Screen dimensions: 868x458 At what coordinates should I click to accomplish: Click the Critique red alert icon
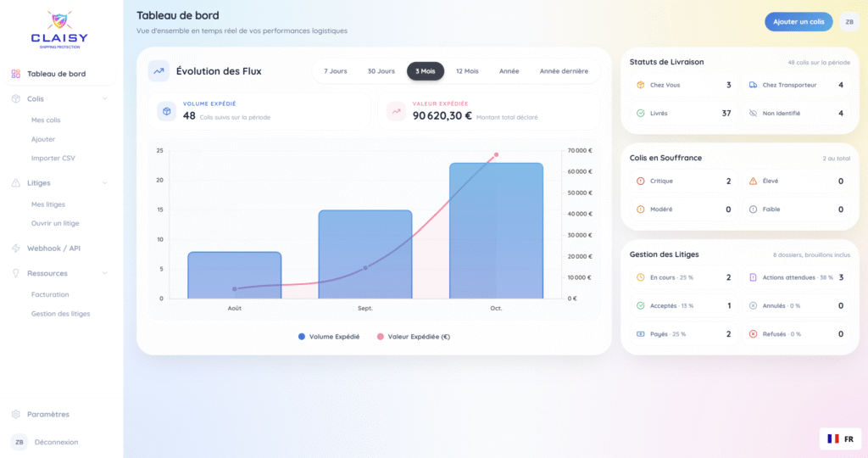pyautogui.click(x=641, y=182)
